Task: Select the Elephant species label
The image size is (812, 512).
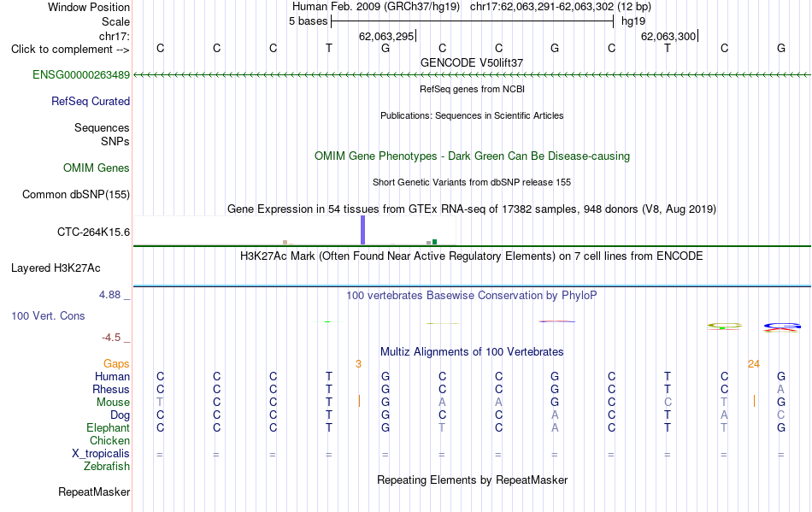Action: (x=109, y=428)
